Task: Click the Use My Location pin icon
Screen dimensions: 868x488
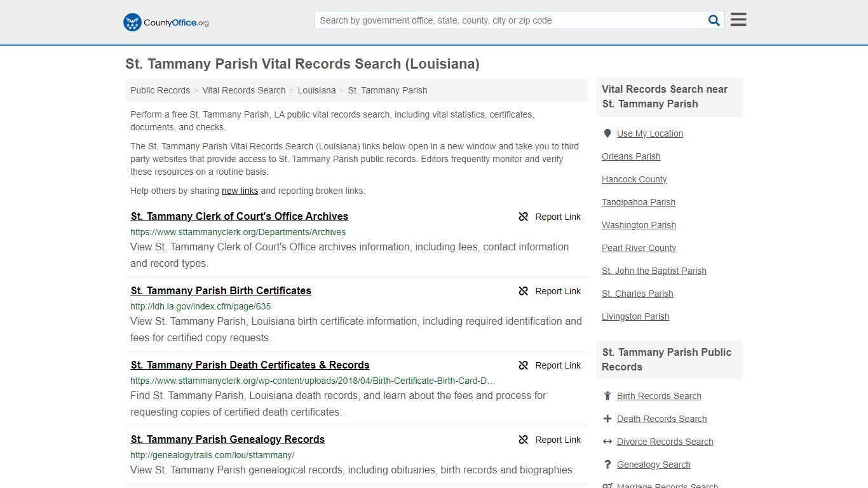Action: [x=607, y=133]
